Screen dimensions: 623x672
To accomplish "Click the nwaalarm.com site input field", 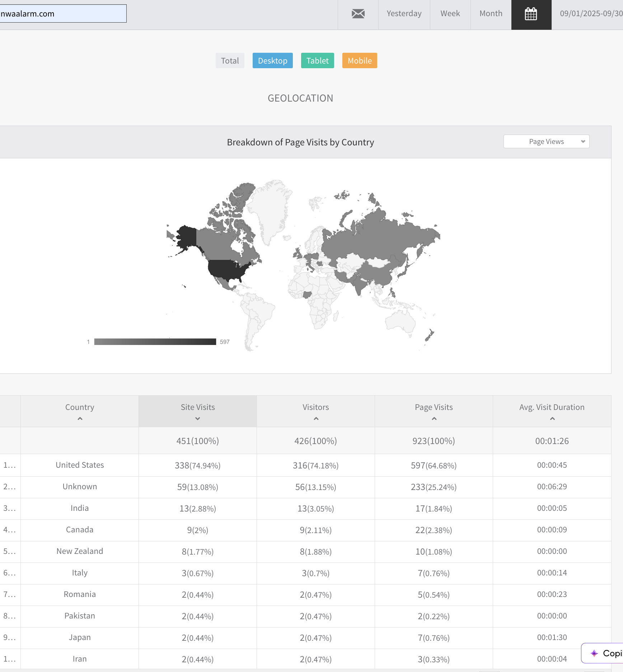I will (63, 14).
